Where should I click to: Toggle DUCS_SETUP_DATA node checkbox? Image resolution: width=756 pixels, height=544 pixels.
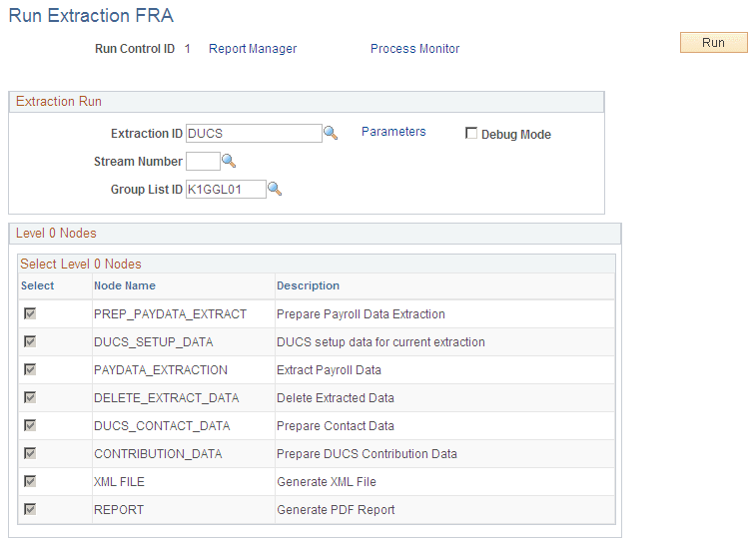pyautogui.click(x=31, y=342)
